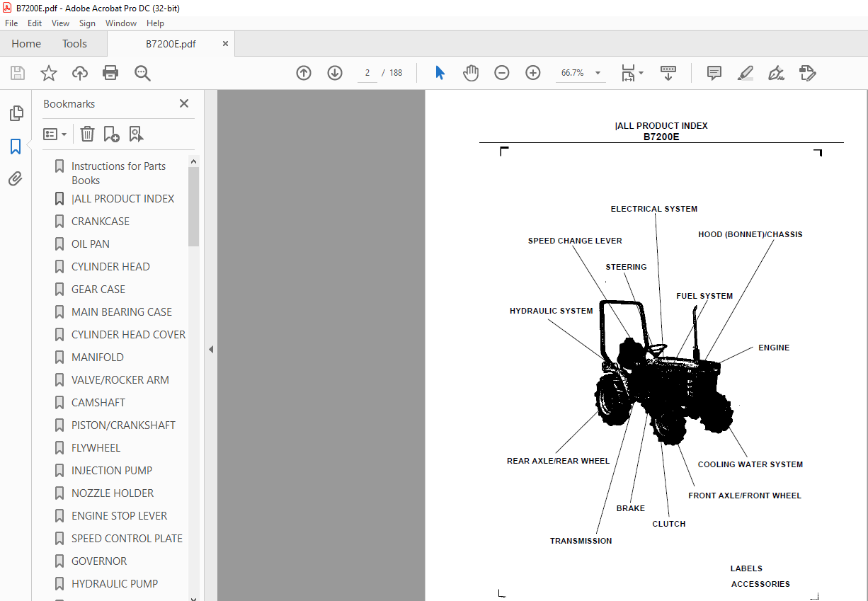
Task: Delete selected bookmark with trash icon
Action: (x=86, y=134)
